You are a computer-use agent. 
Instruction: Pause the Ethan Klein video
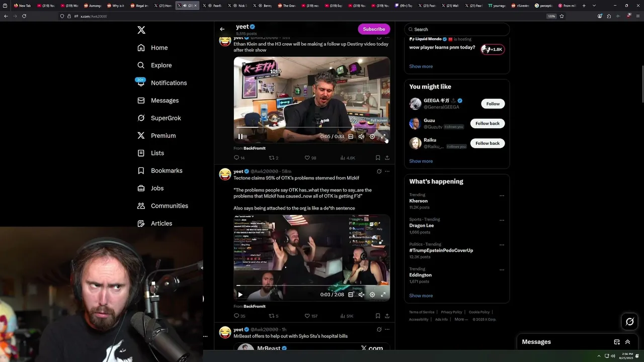[x=240, y=137]
